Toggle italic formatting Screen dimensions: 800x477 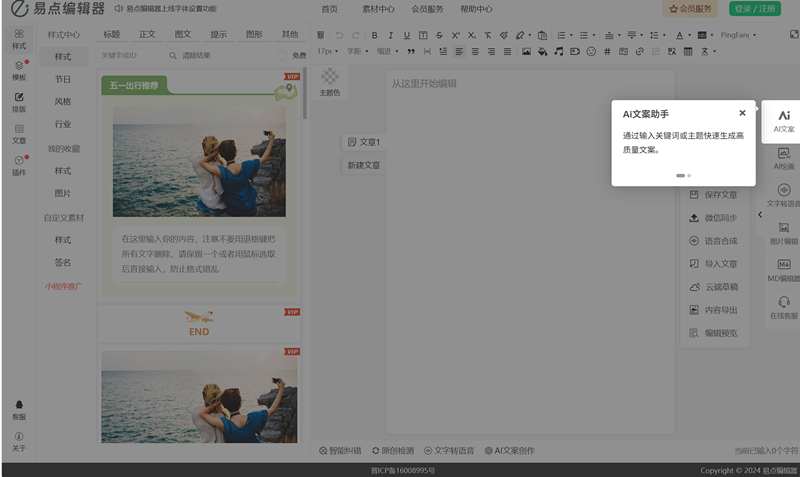coord(390,35)
